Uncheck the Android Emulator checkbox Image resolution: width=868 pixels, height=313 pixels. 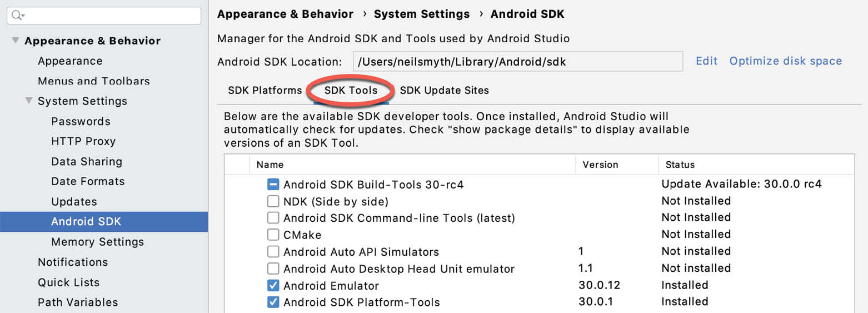[273, 286]
